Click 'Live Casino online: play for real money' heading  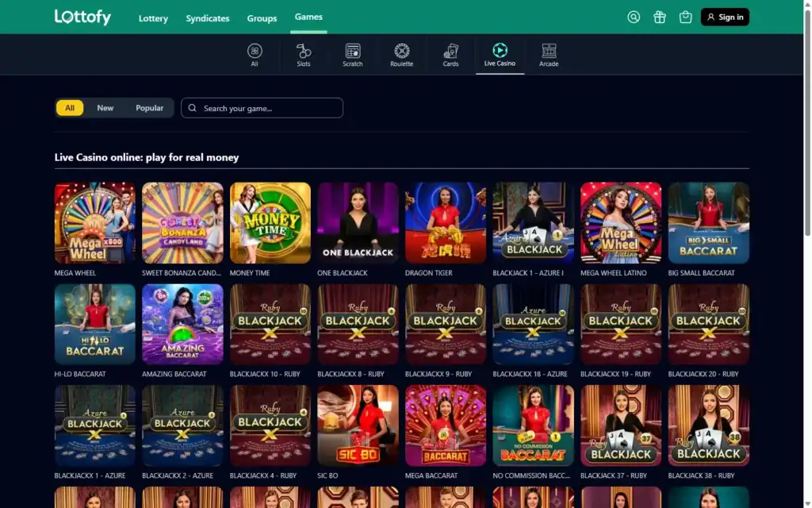pyautogui.click(x=147, y=157)
